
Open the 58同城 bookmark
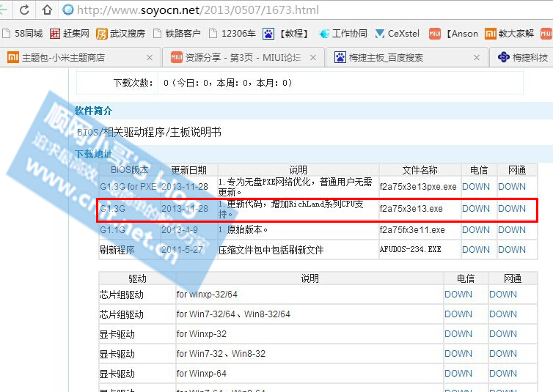click(x=22, y=34)
